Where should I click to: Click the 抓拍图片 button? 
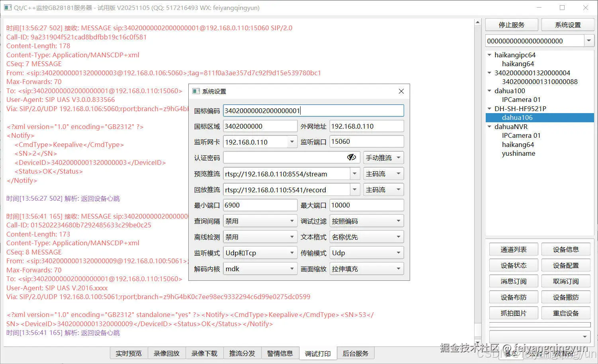[x=514, y=313]
